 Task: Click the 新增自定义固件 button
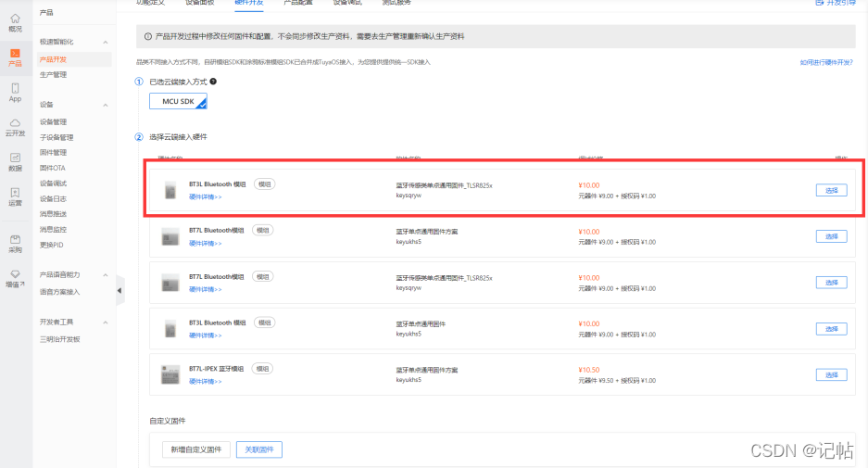(196, 449)
